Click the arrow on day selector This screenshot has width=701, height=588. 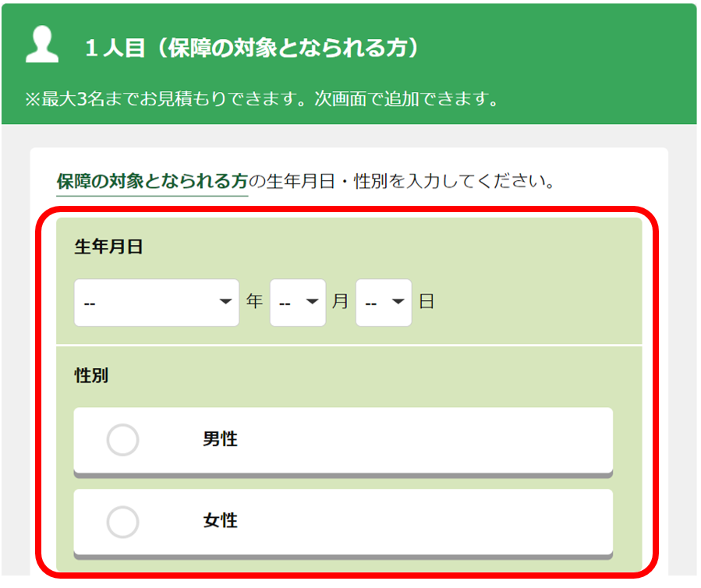[x=399, y=302]
